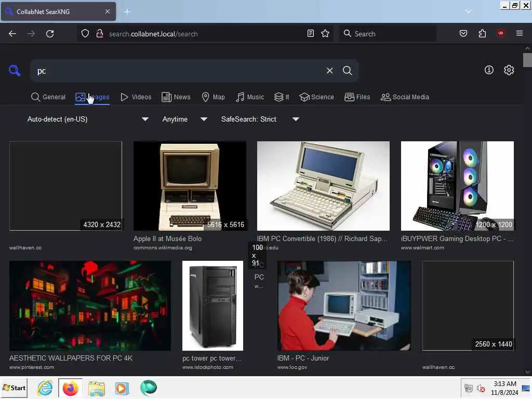Open the Apple II computer thumbnail
The height and width of the screenshot is (399, 532).
coord(190,186)
